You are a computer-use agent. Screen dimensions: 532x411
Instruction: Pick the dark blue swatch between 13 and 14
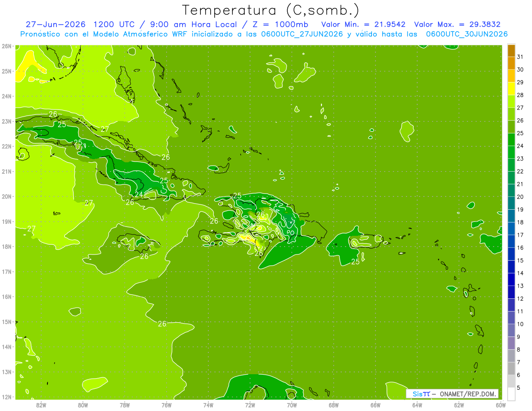(x=511, y=280)
